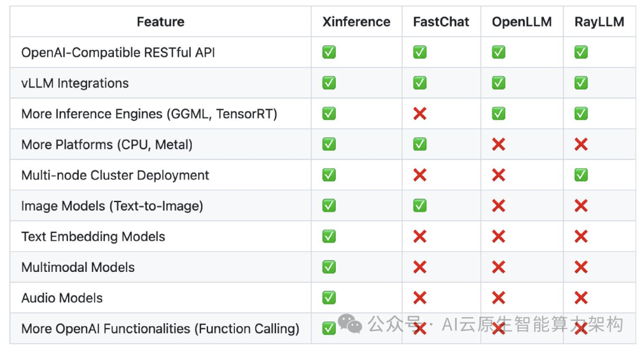Screen dimensions: 644x350
Task: Click RayLLM checkmark for Multi-node Cluster Deployment
Action: click(x=581, y=175)
